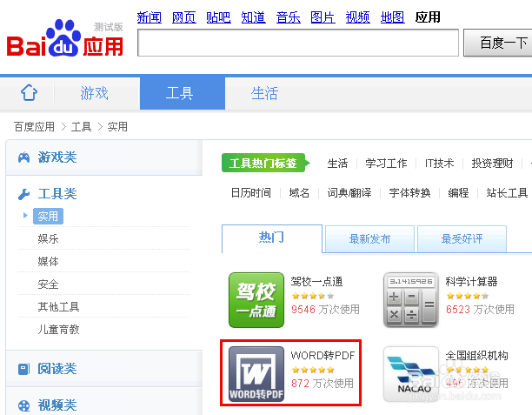Click the star rating of WORD转PDF
The height and width of the screenshot is (415, 532).
point(313,370)
